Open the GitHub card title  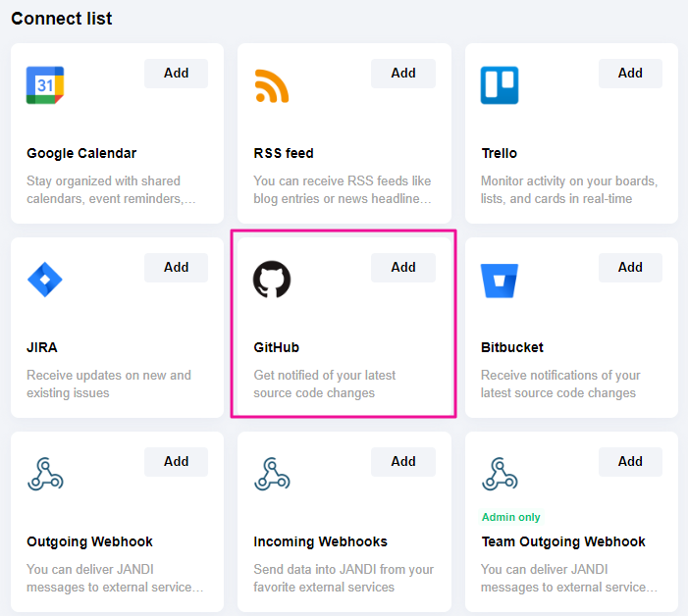277,347
